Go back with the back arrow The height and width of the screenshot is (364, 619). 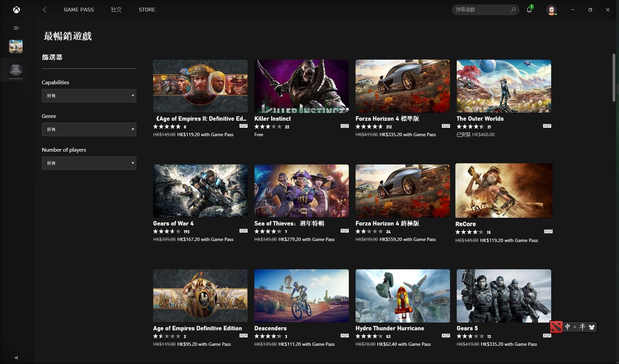tap(45, 10)
